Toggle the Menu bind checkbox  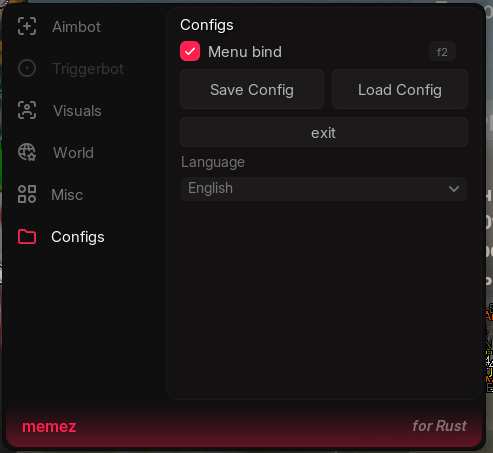click(x=190, y=51)
